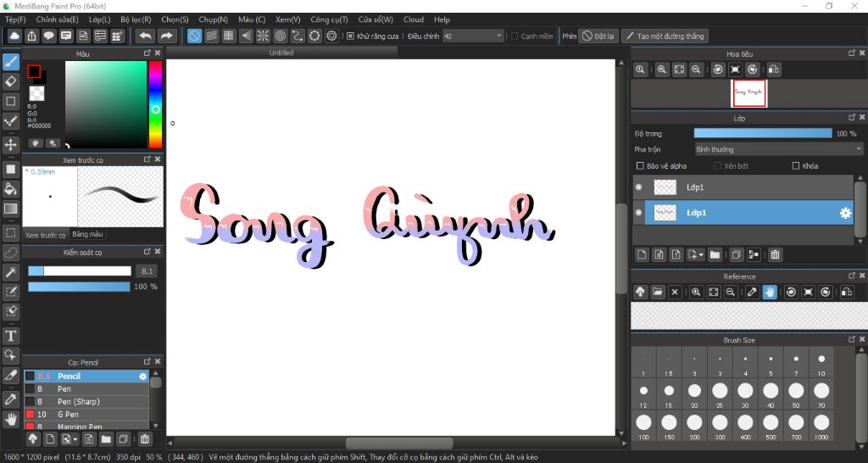Open the Bộ lọc(R) menu
This screenshot has height=463, width=868.
[136, 20]
